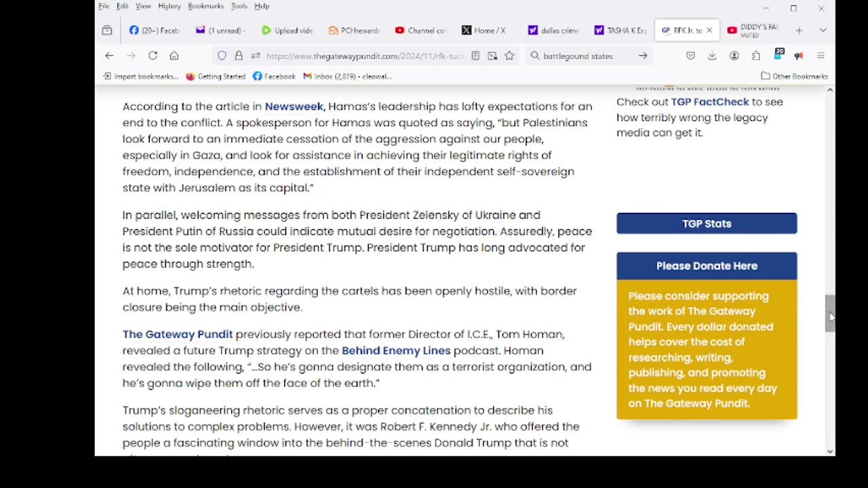Click the search magnifier icon
The image size is (868, 488).
535,56
